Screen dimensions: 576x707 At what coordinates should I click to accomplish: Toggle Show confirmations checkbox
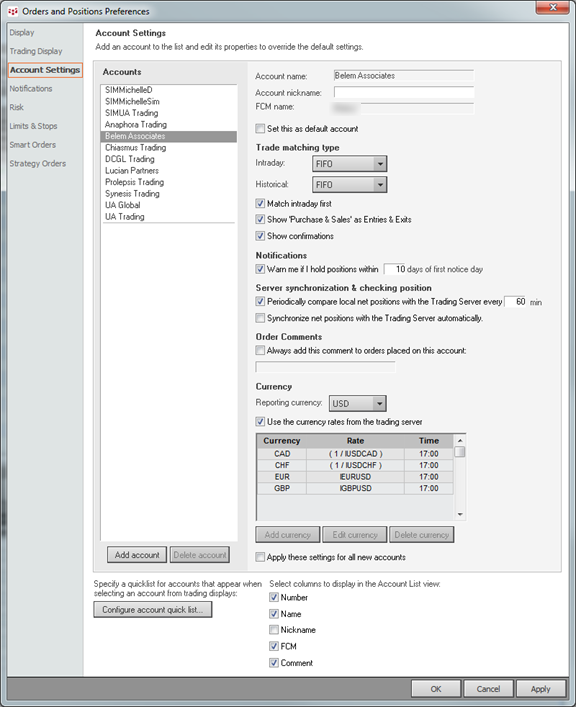[260, 236]
